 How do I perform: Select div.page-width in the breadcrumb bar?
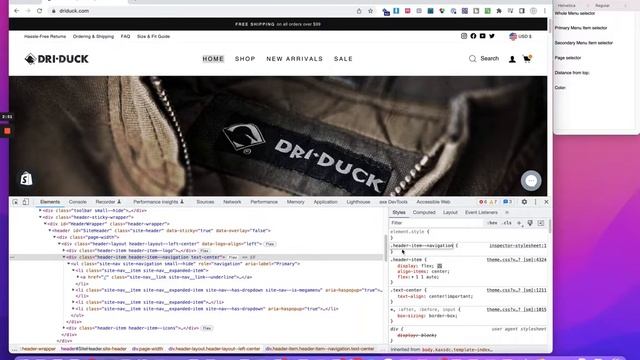click(147, 349)
